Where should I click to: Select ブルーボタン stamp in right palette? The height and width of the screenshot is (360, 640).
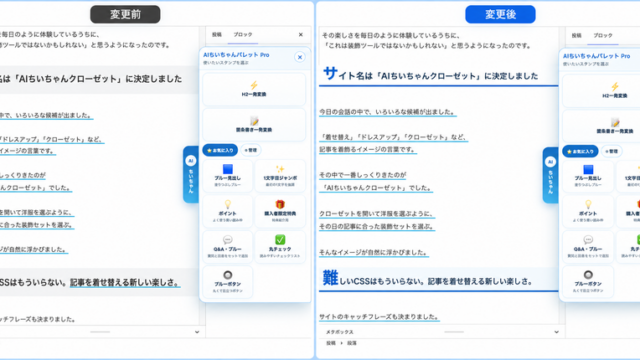click(588, 282)
